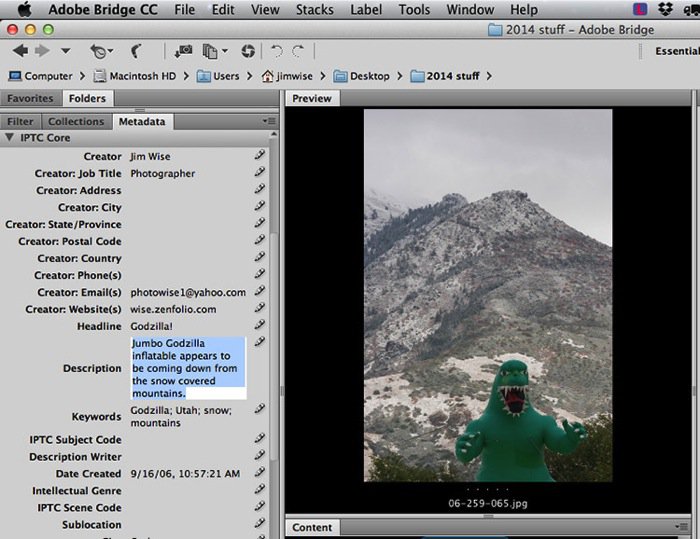Image resolution: width=700 pixels, height=539 pixels.
Task: Click pencil icon next to Keywords
Action: point(260,409)
